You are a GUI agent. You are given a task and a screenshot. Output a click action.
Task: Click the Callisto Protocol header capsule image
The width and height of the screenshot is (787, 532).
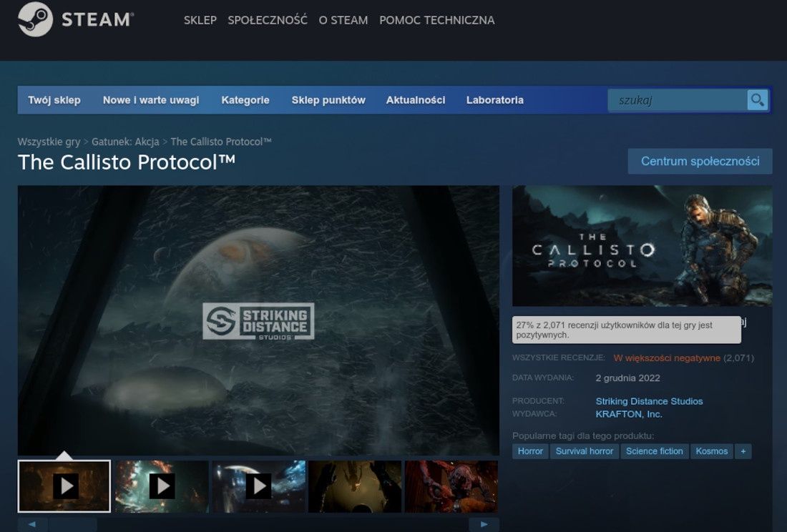pos(642,246)
